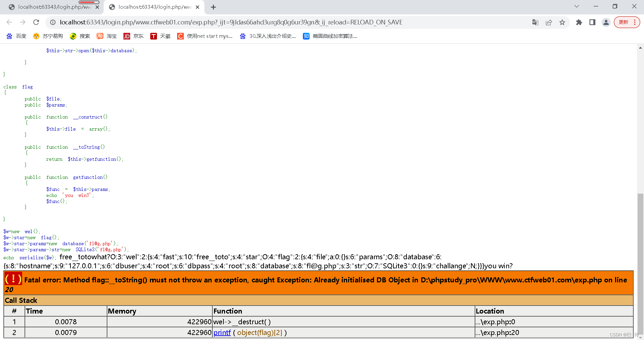Open the 百度 Baidu bookmark icon
This screenshot has height=340, width=644.
coord(9,36)
